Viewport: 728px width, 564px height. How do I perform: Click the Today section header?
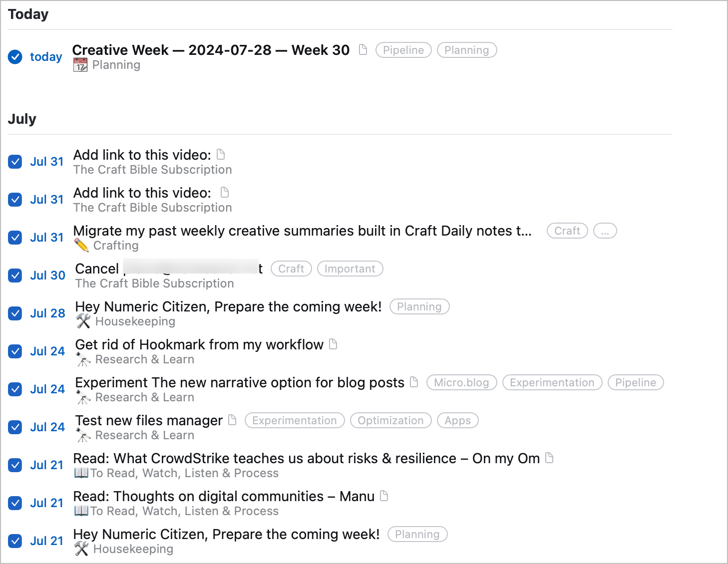coord(28,14)
